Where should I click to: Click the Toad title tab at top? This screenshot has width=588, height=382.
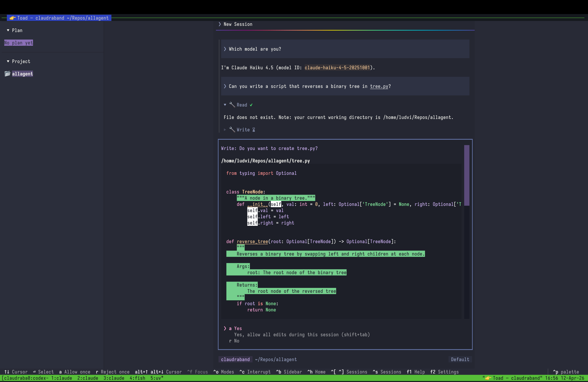point(59,18)
